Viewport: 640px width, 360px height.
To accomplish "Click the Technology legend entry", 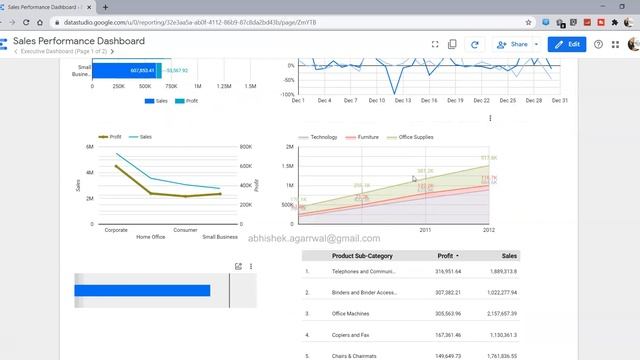I will tap(318, 137).
